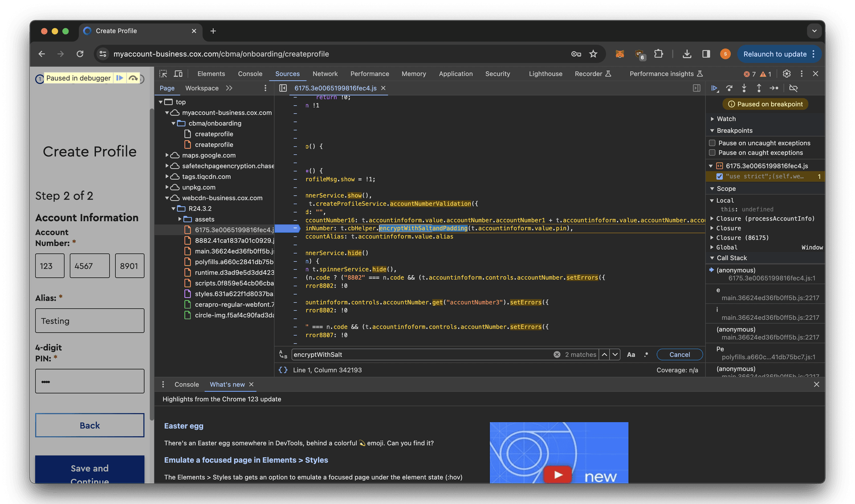Viewport: 855px width, 504px height.
Task: Click the Back button on form
Action: tap(90, 426)
